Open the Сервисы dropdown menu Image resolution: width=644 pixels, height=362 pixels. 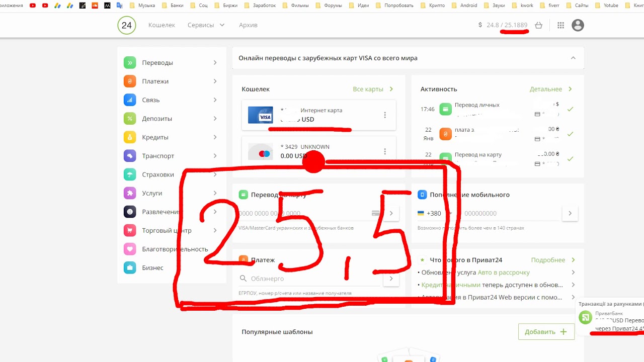click(x=206, y=25)
